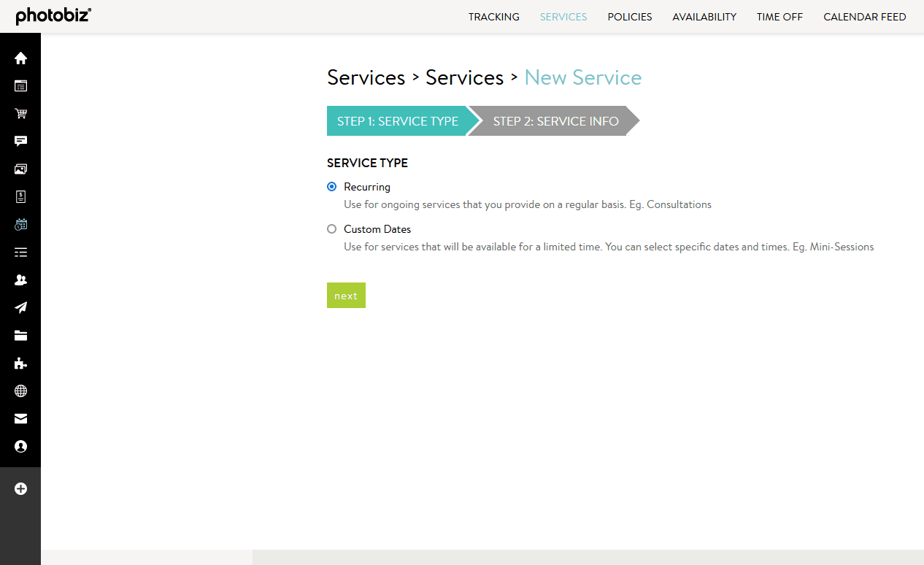Image resolution: width=924 pixels, height=565 pixels.
Task: Open the email envelope icon in sidebar
Action: pyautogui.click(x=20, y=418)
